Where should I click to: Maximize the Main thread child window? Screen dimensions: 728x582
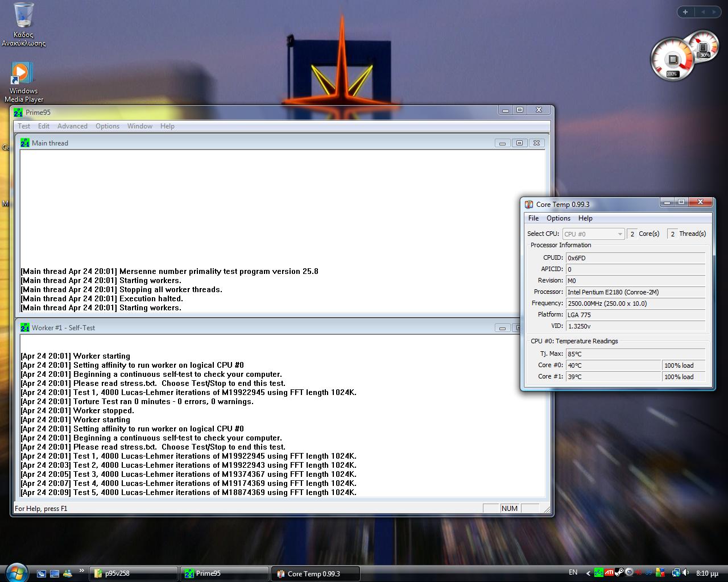point(519,143)
